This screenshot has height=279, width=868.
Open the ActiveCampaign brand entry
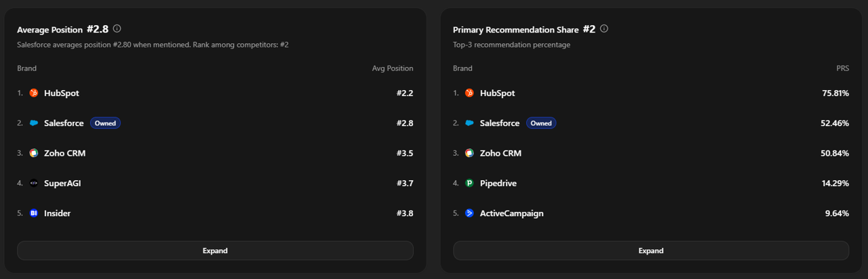tap(511, 213)
